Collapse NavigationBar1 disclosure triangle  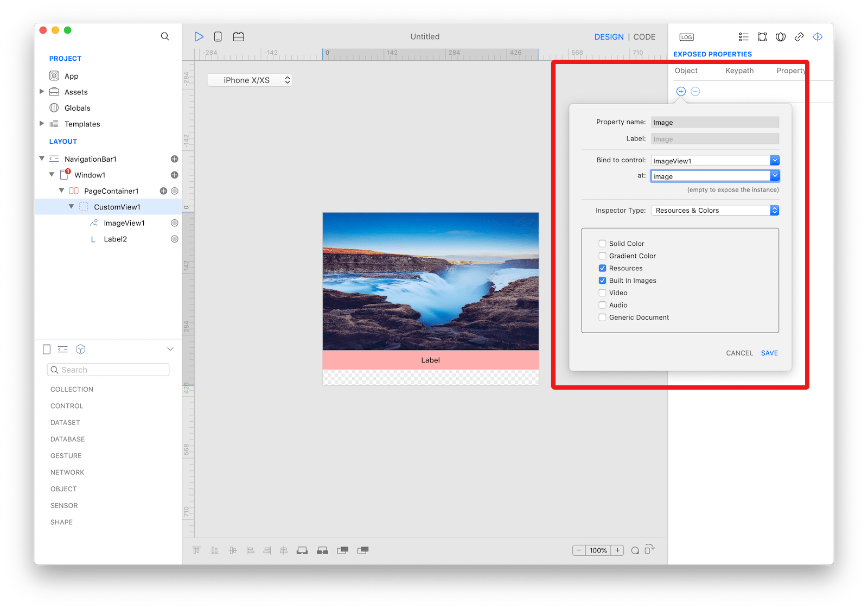42,158
